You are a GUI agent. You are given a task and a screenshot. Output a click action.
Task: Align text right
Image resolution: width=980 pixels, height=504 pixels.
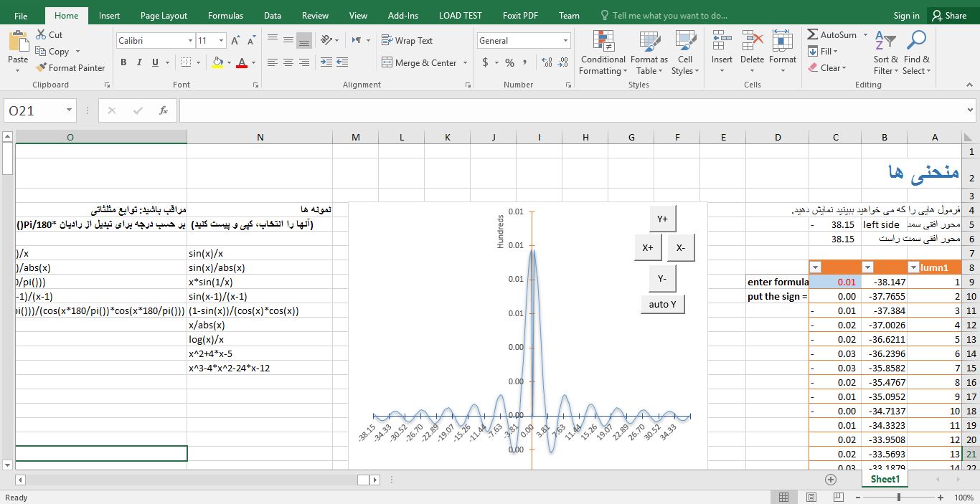click(x=304, y=62)
